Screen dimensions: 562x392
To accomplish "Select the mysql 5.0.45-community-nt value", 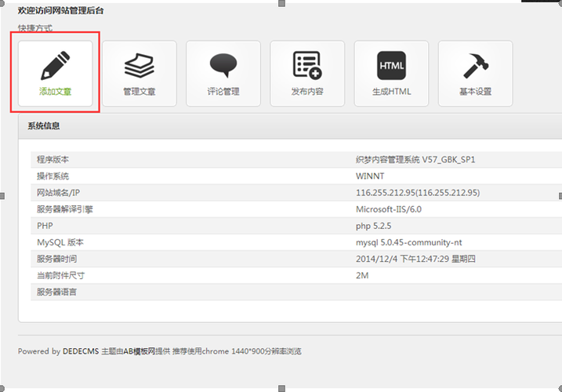I will (x=409, y=242).
